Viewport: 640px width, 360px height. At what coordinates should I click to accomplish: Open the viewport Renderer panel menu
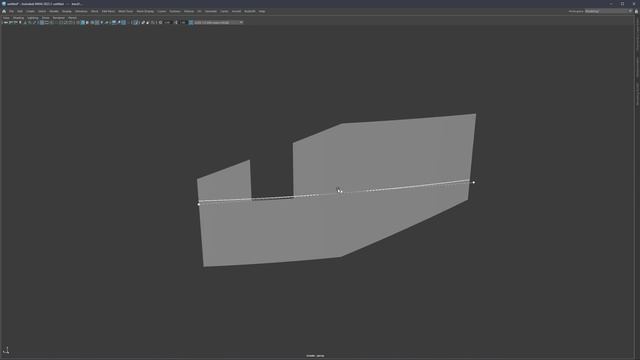point(59,18)
